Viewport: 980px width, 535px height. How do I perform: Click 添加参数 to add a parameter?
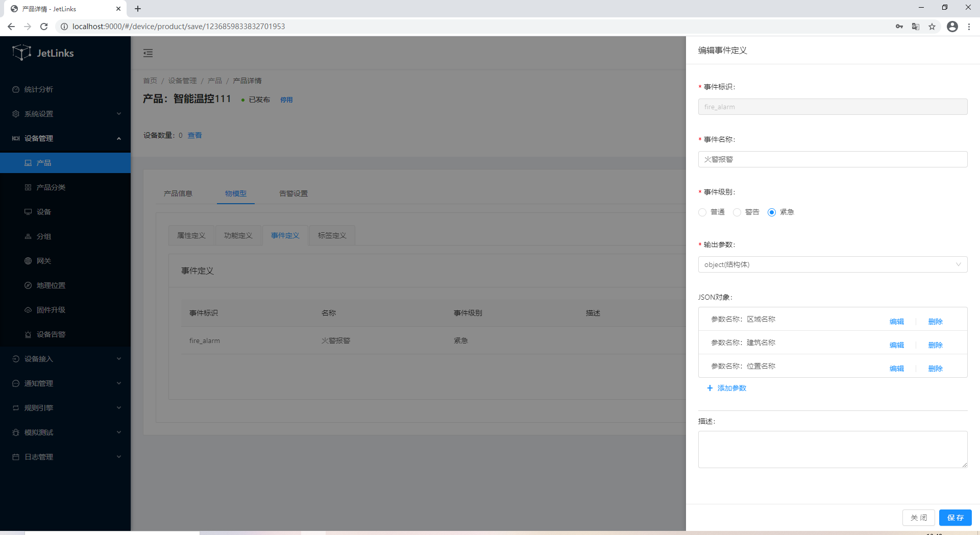(x=726, y=388)
